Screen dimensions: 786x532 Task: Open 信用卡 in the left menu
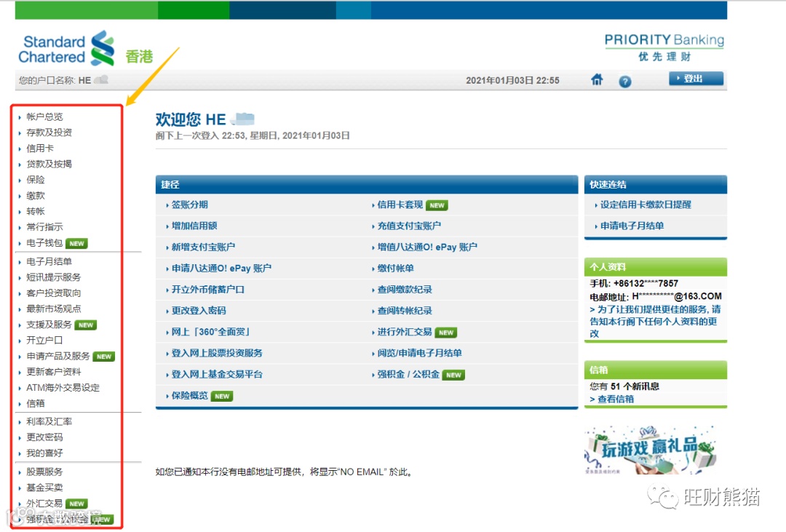[x=40, y=148]
